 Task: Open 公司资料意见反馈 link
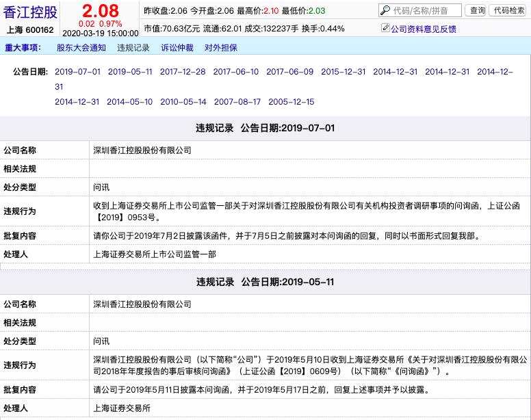424,29
